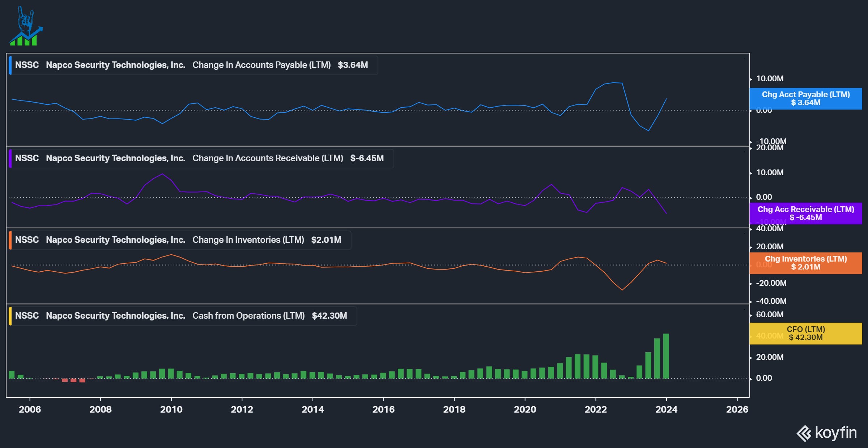The image size is (868, 448).
Task: Click the 2022 x-axis label
Action: coord(596,409)
